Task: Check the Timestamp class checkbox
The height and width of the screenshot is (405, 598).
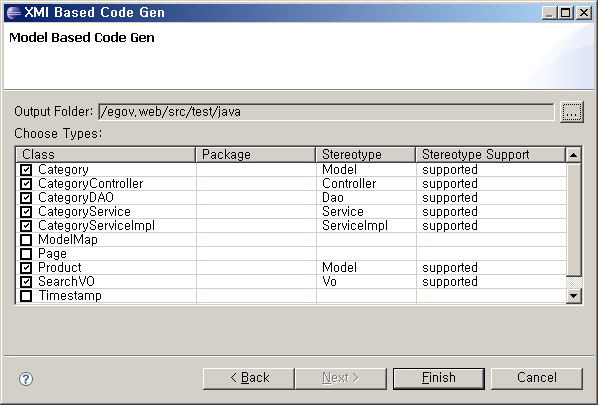Action: [26, 296]
